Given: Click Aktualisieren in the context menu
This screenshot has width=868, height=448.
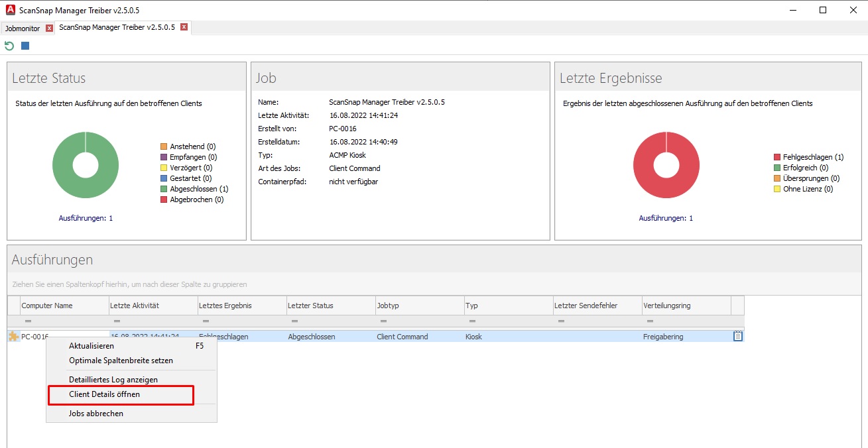Looking at the screenshot, I should [x=92, y=346].
